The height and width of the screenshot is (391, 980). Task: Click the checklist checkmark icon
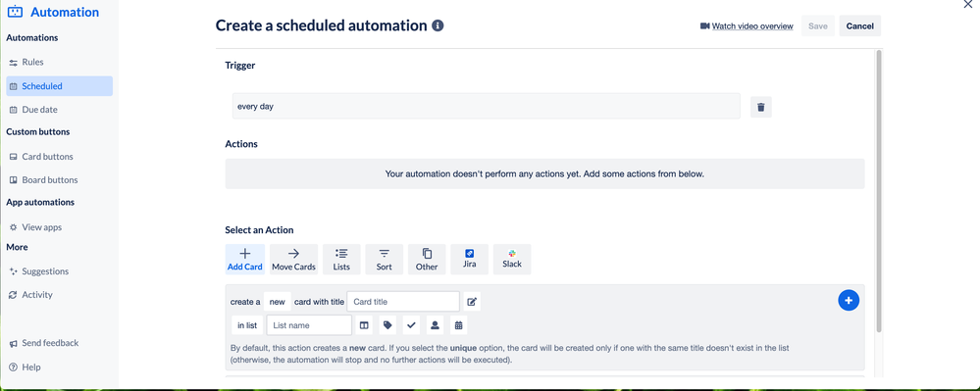pyautogui.click(x=411, y=325)
